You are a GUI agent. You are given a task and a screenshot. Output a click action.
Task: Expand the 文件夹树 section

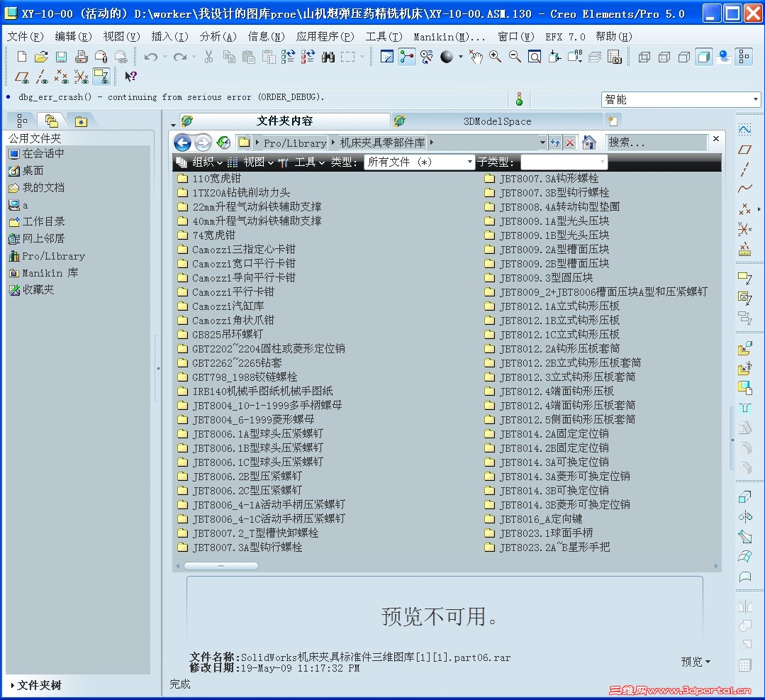point(35,685)
